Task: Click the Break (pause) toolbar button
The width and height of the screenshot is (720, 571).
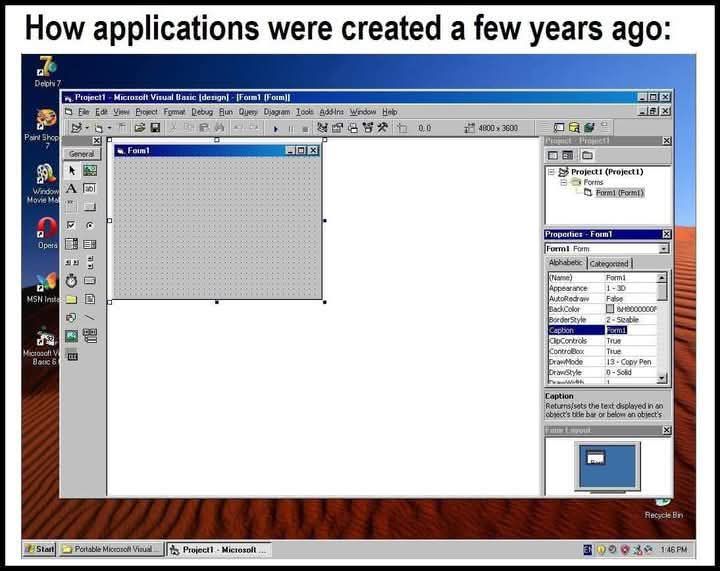Action: click(291, 129)
